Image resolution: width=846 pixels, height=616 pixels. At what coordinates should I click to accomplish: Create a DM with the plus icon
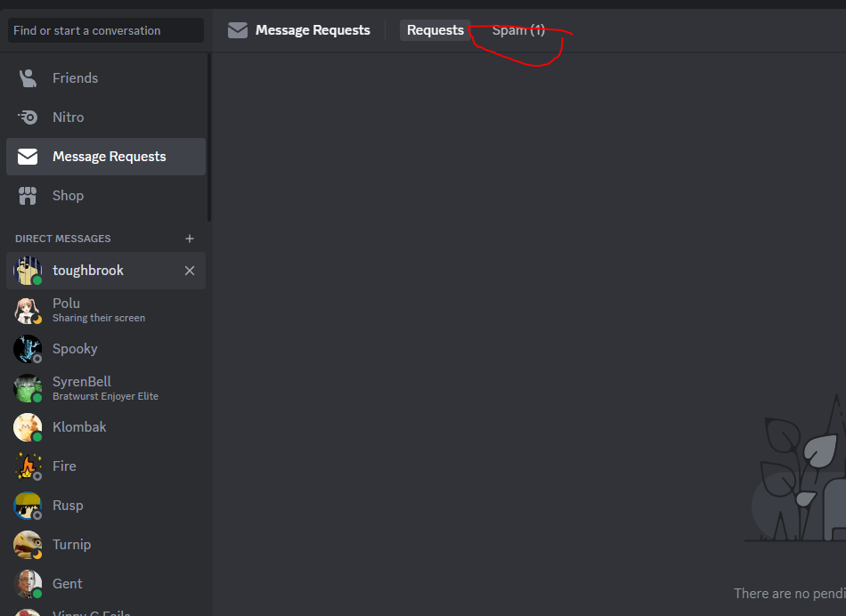pos(190,239)
